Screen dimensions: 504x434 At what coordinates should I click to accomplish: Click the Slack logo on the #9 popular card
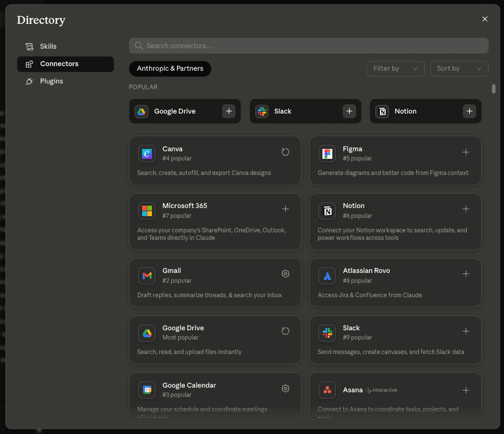[327, 333]
